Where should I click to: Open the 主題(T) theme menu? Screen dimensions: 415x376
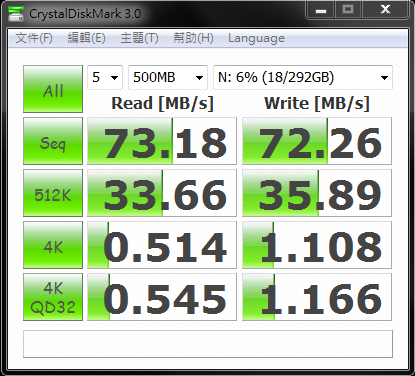tap(139, 38)
